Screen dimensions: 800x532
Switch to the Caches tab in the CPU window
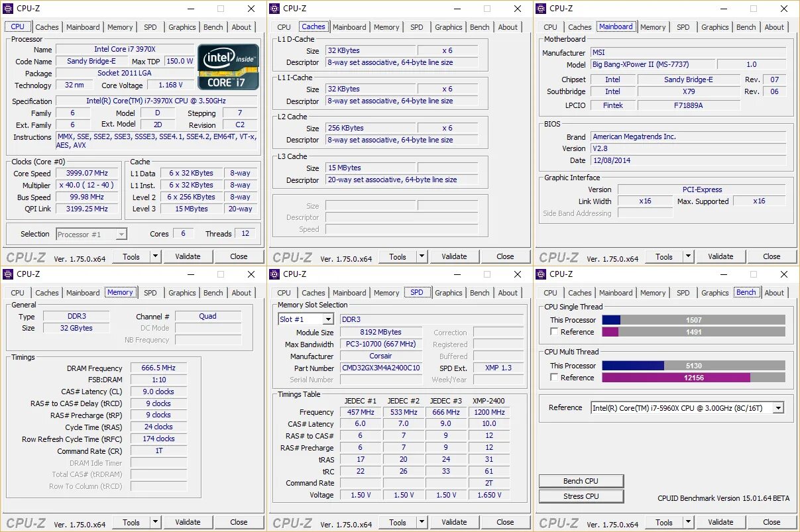pos(47,27)
